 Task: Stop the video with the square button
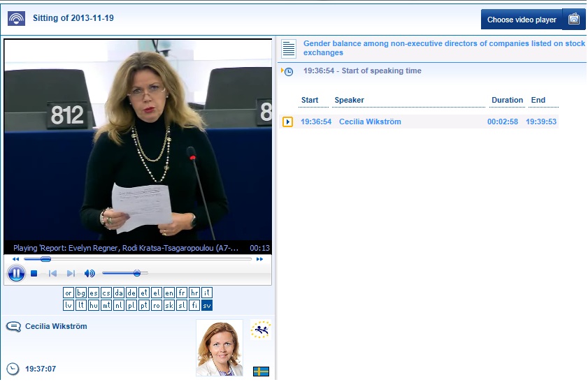pyautogui.click(x=34, y=274)
